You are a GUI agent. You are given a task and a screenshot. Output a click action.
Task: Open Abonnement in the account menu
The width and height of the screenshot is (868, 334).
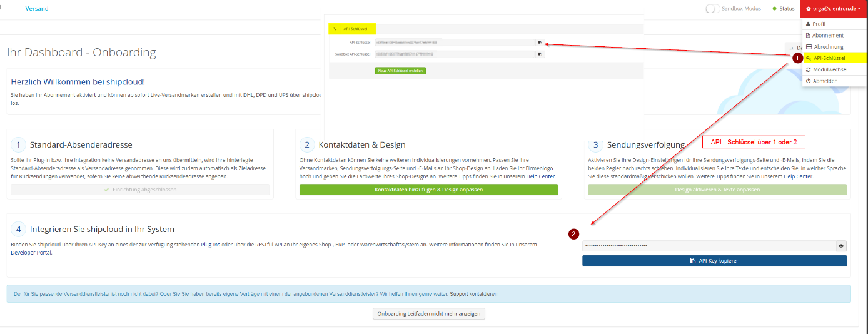click(x=827, y=35)
